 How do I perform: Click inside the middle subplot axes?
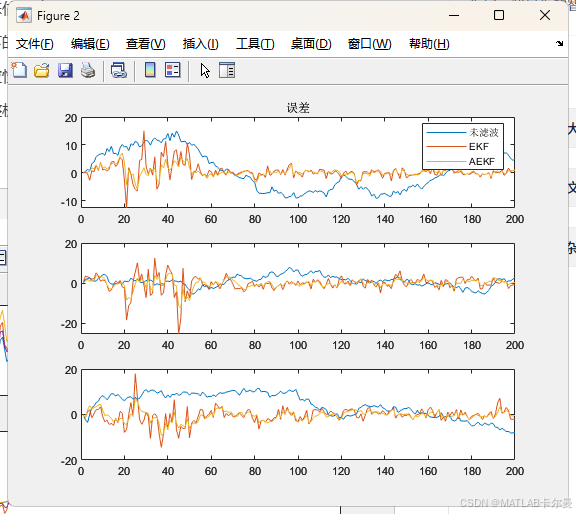coord(298,288)
